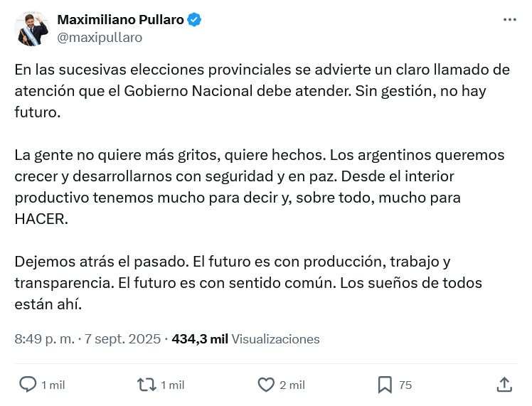Click the 2 mil likes count
532x406 pixels.
click(x=292, y=385)
